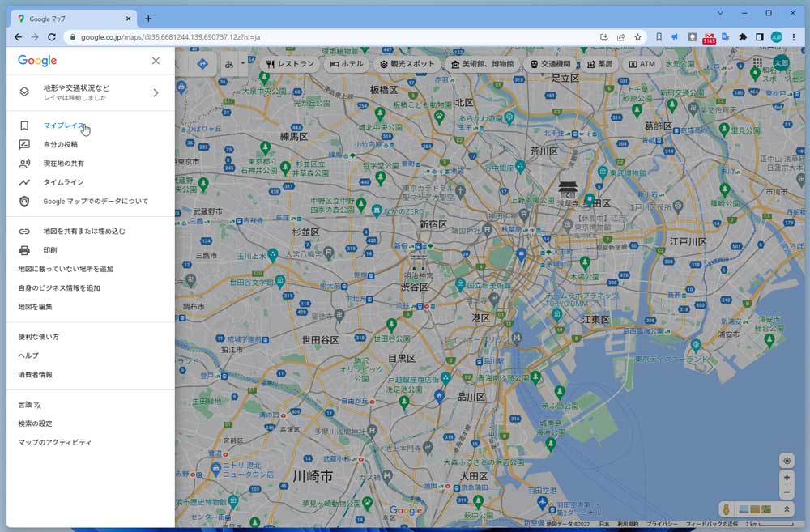The image size is (810, 532).
Task: Filter map by 観光スポット chip
Action: 407,64
